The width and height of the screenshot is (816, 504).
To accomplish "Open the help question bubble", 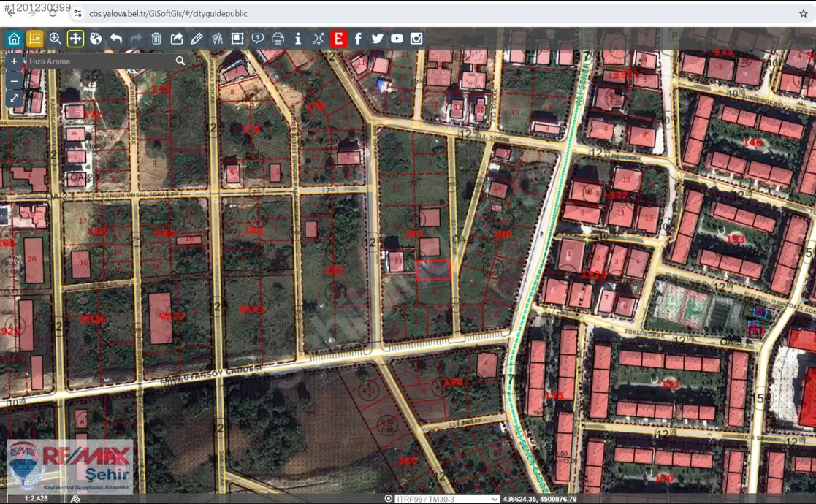I will pyautogui.click(x=258, y=39).
